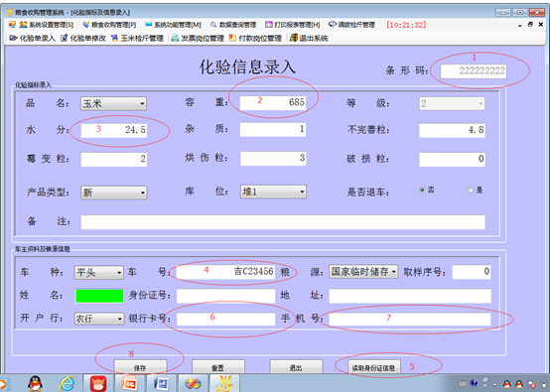Image resolution: width=550 pixels, height=392 pixels.
Task: Open the 系统设置管理[S] menu
Action: coord(47,25)
